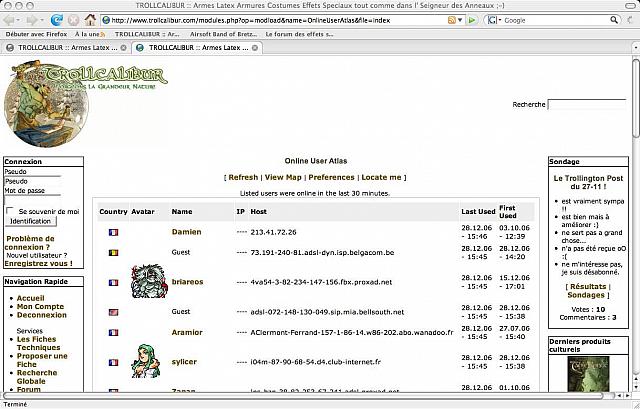Open the poll Résultats link
Viewport: 640px width, 409px height.
click(x=588, y=287)
